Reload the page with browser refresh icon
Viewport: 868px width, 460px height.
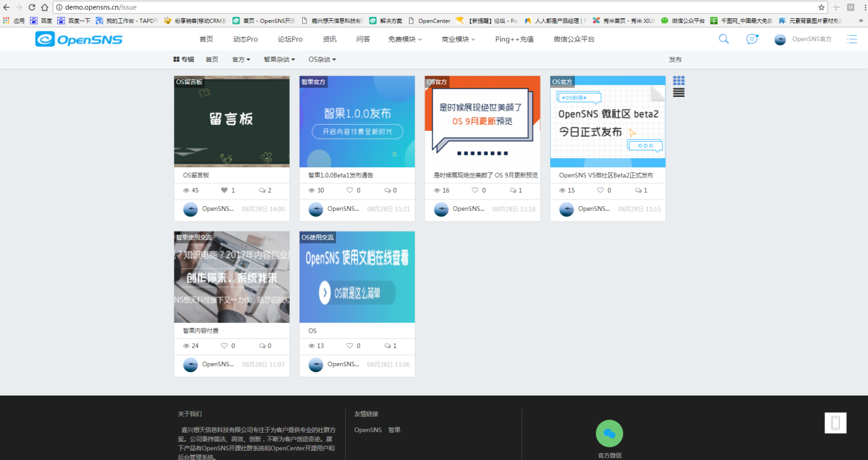point(31,7)
